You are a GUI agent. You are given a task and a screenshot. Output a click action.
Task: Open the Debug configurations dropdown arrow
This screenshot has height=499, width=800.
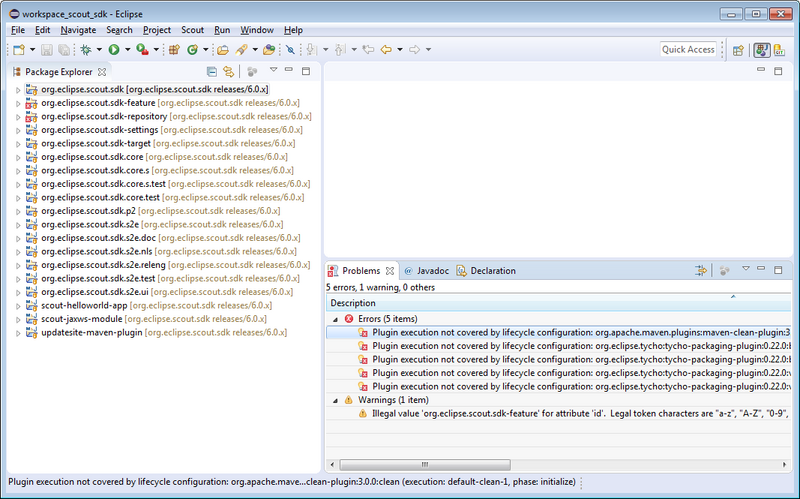(x=99, y=49)
